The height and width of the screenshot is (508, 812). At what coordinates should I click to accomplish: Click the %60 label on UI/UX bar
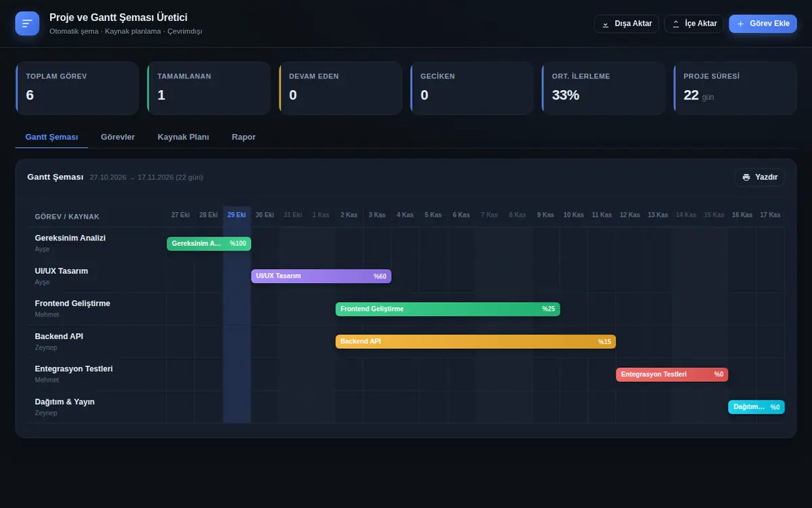(380, 276)
